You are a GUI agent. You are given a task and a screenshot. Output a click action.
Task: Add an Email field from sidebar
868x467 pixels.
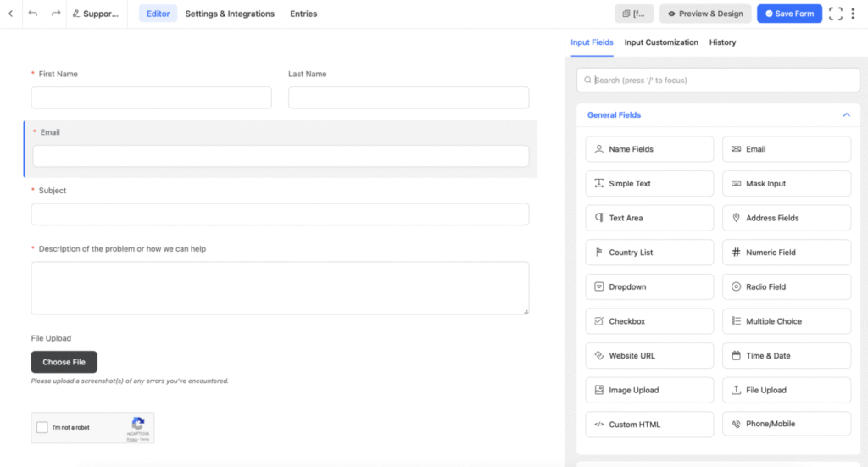pyautogui.click(x=787, y=149)
